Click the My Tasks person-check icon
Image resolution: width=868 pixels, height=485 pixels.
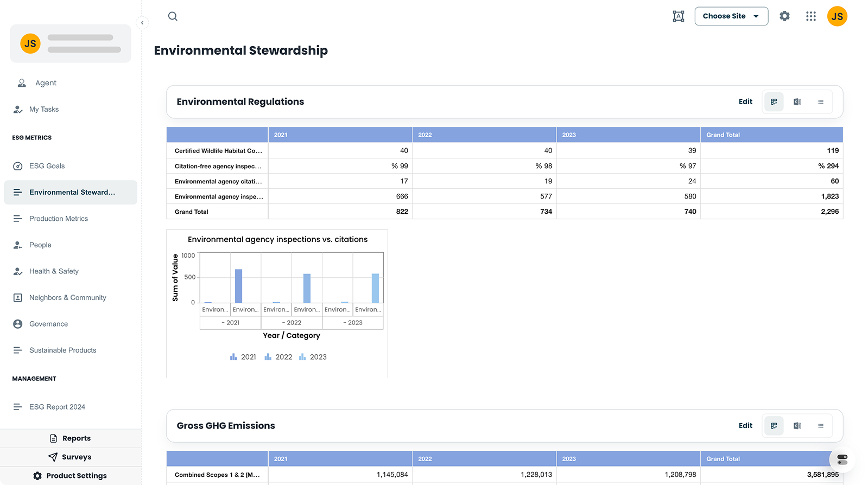click(18, 109)
